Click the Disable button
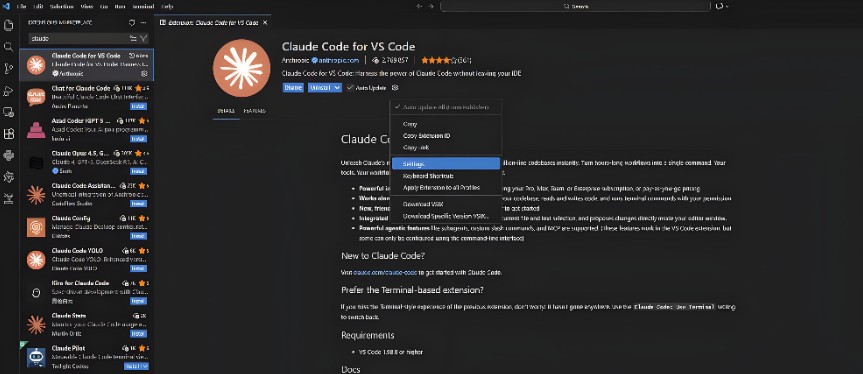The height and width of the screenshot is (374, 863). click(x=293, y=88)
